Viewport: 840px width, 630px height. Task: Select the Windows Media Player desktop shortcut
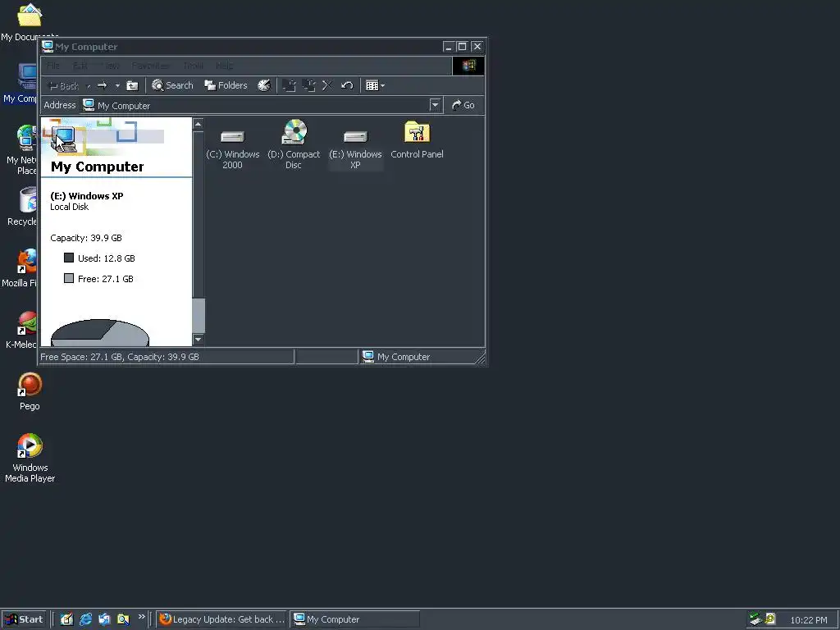[30, 458]
